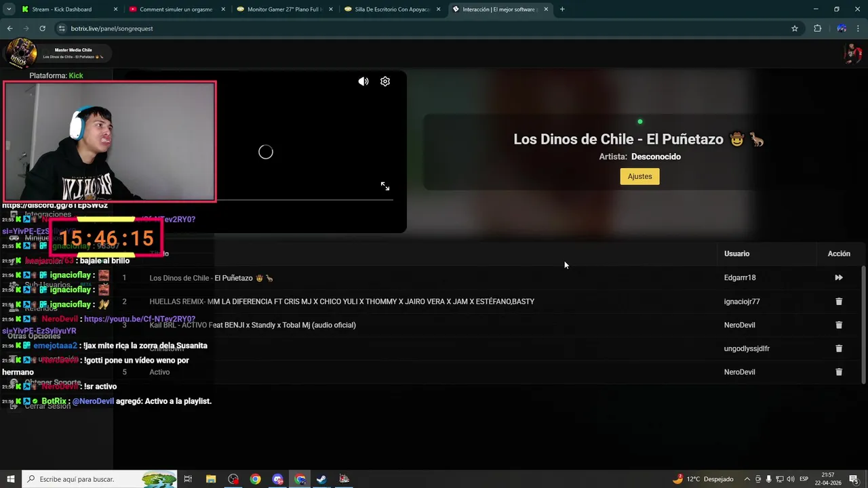Image resolution: width=868 pixels, height=488 pixels.
Task: Skip the current song El Puñetazo
Action: [839, 277]
